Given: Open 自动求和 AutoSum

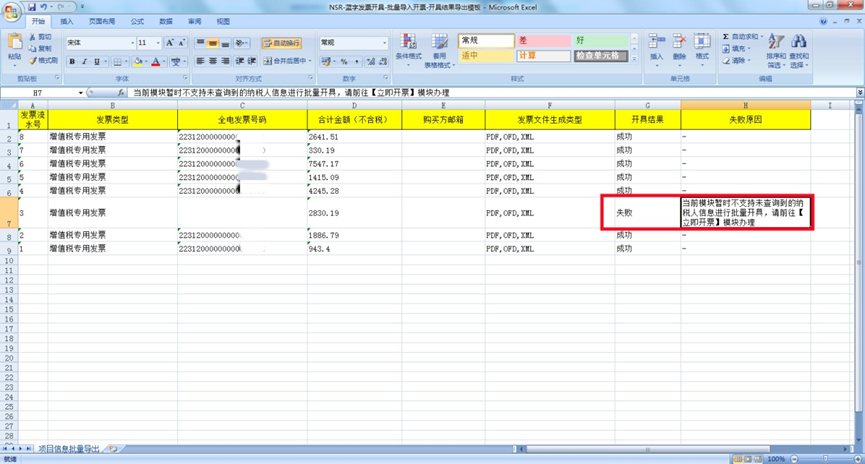Looking at the screenshot, I should 743,36.
